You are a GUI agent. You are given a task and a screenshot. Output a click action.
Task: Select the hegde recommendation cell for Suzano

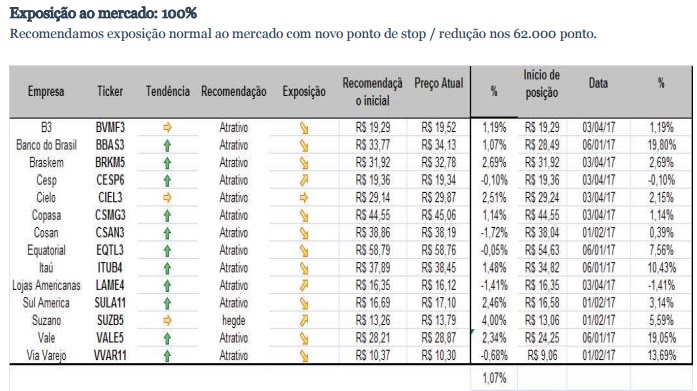click(234, 320)
